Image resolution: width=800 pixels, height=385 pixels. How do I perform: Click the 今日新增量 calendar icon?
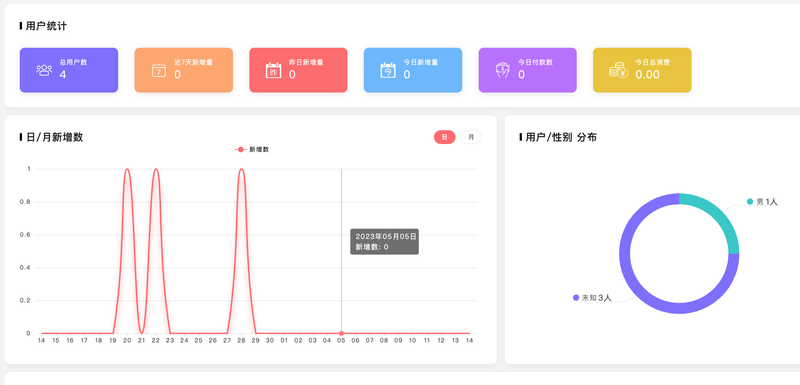[x=388, y=70]
